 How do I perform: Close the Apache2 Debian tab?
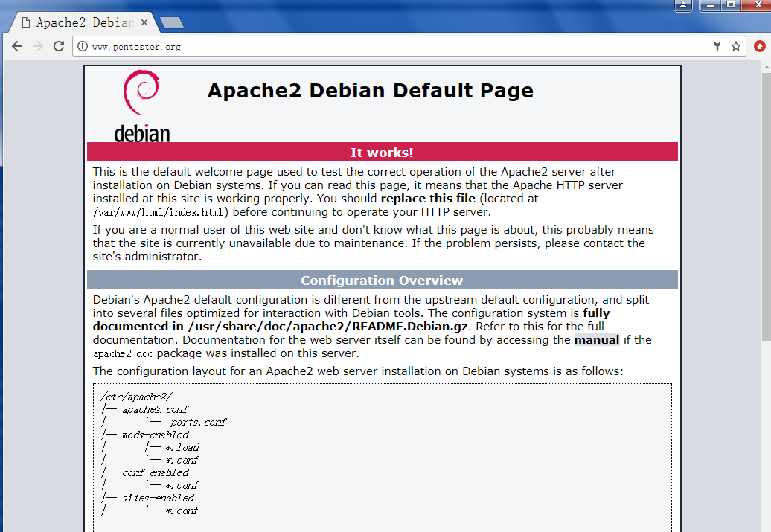point(144,22)
